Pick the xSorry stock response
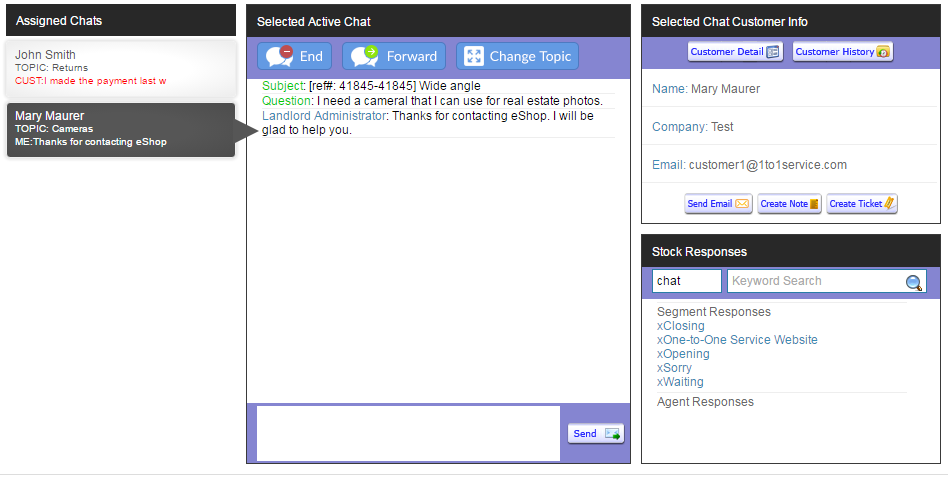Viewport: 948px width, 479px height. [674, 368]
